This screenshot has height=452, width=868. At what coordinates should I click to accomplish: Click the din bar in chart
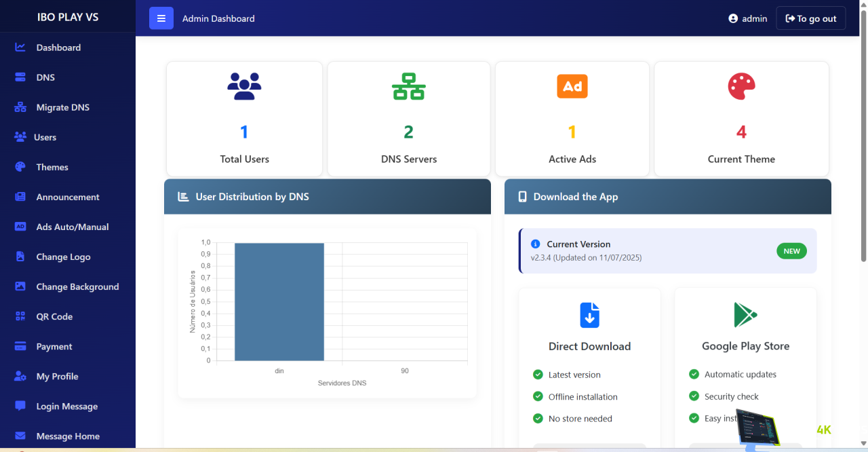[x=279, y=302]
